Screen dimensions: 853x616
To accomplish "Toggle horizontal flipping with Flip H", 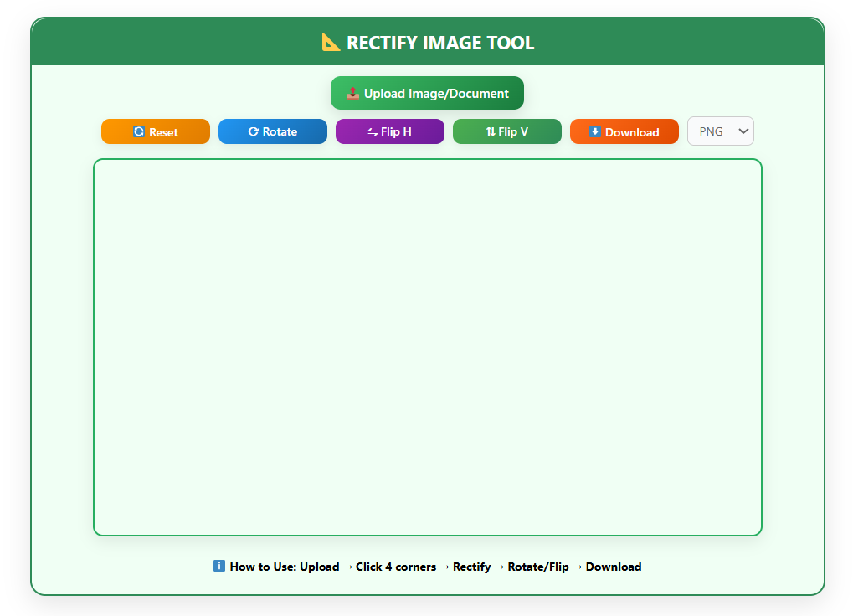I will pos(389,131).
